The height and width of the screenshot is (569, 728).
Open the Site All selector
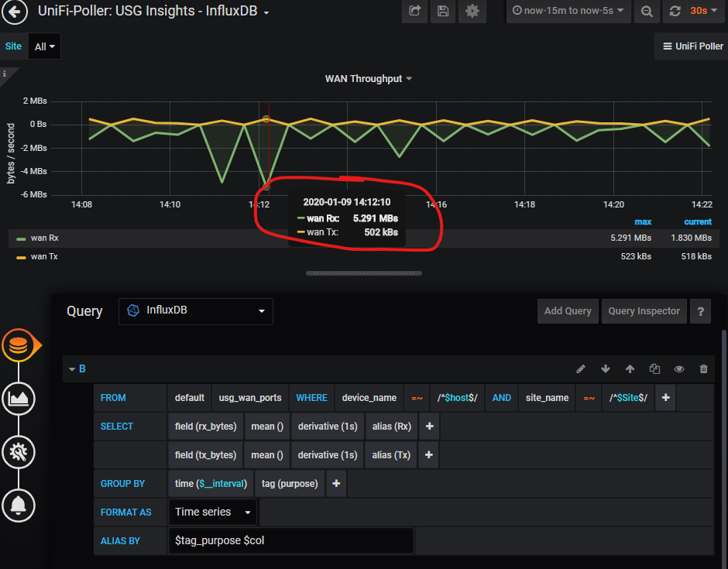[x=43, y=46]
